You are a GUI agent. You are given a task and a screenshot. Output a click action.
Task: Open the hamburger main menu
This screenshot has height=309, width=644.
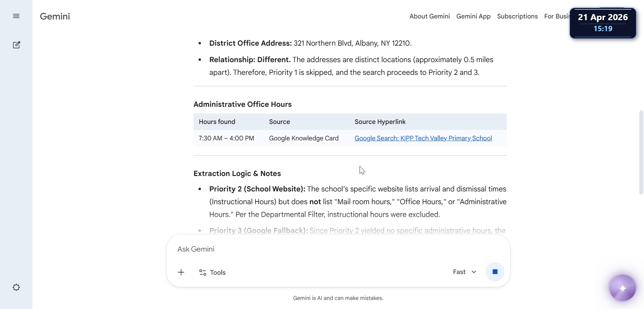click(16, 16)
